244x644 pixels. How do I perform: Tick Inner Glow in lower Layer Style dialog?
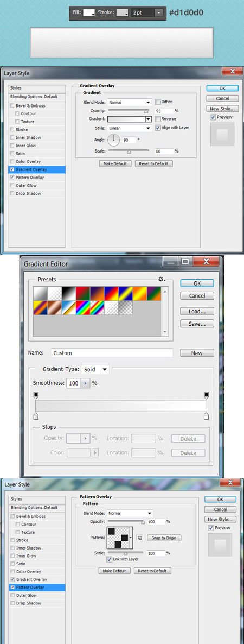[12, 555]
